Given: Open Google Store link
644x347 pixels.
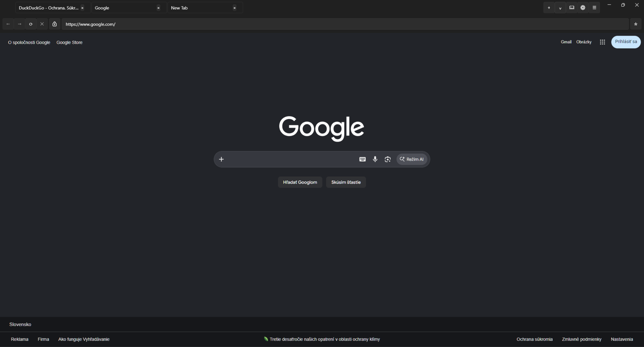Looking at the screenshot, I should pyautogui.click(x=69, y=42).
